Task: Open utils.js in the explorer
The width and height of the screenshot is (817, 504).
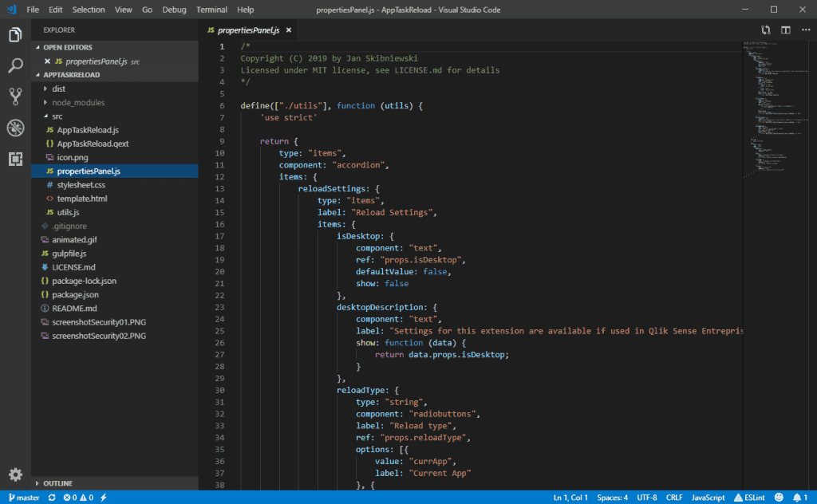Action: 68,212
